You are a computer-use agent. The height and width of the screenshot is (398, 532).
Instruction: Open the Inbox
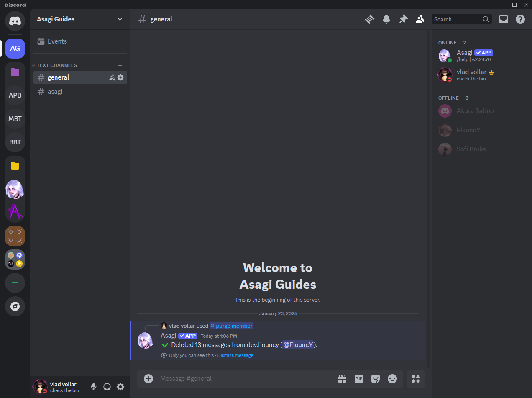[x=504, y=19]
